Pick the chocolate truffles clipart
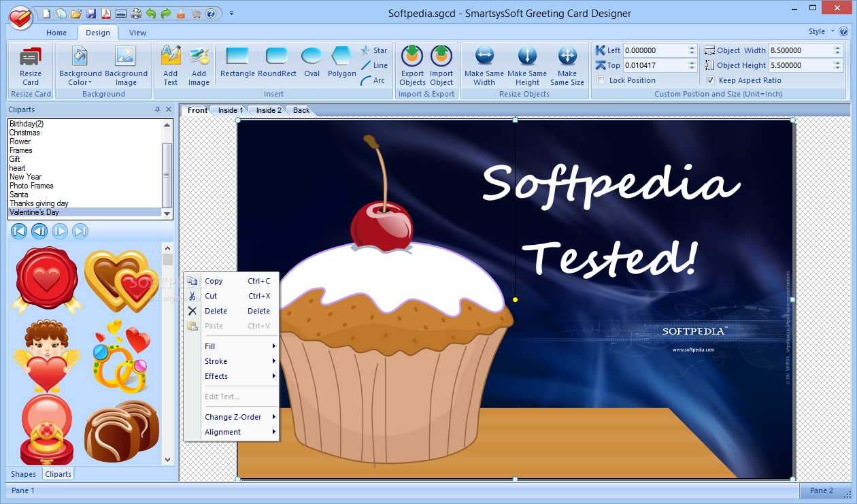 point(122,431)
